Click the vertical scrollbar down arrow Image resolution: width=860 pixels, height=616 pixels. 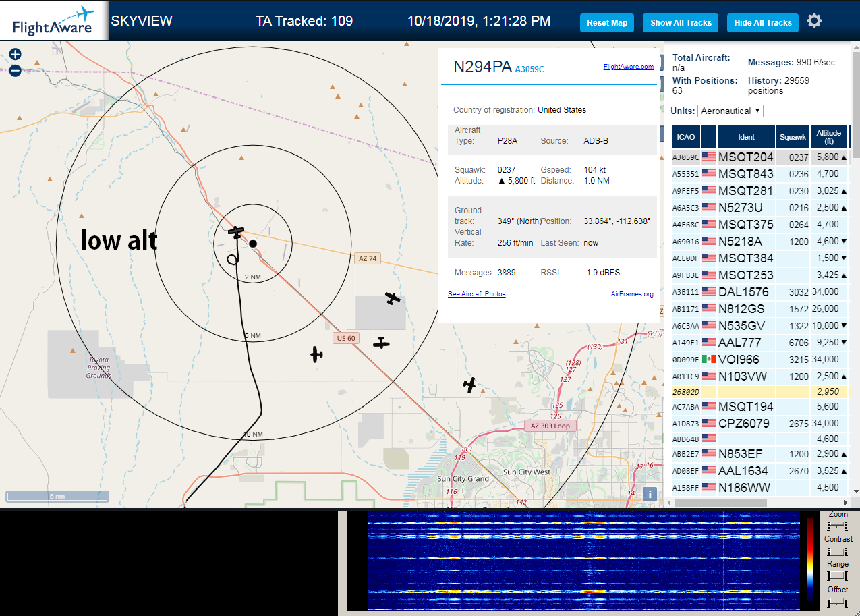pyautogui.click(x=855, y=491)
